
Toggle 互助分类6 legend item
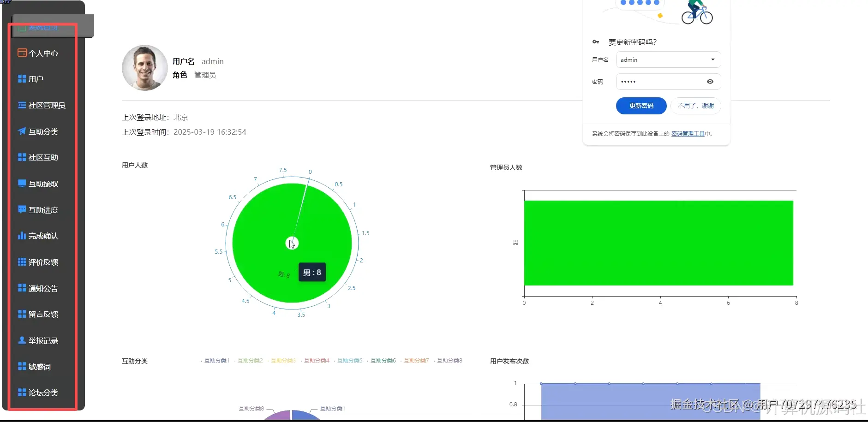(382, 361)
